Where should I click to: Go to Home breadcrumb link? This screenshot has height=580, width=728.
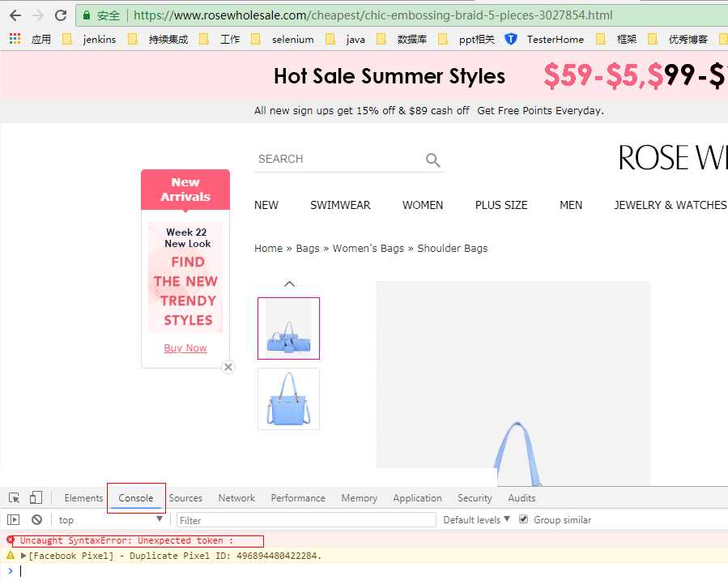268,249
